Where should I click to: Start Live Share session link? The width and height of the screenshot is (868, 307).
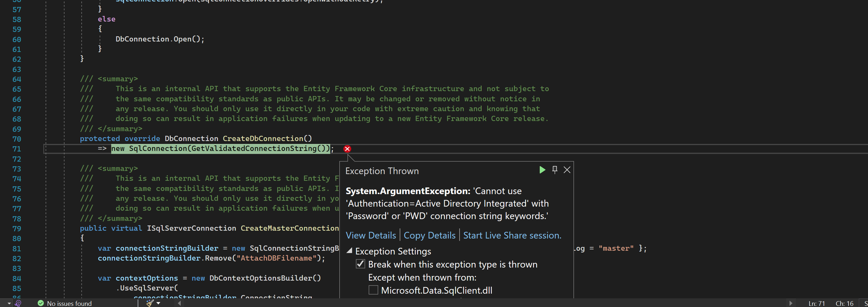(512, 235)
